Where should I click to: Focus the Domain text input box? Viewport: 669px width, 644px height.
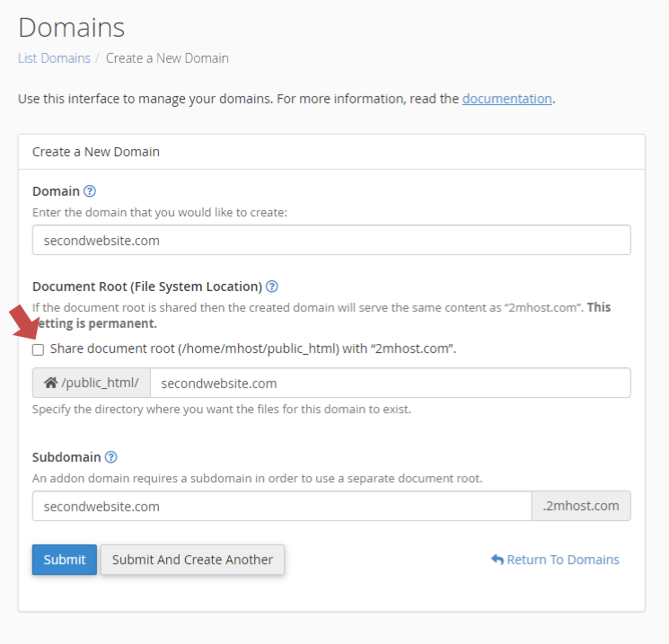point(331,240)
